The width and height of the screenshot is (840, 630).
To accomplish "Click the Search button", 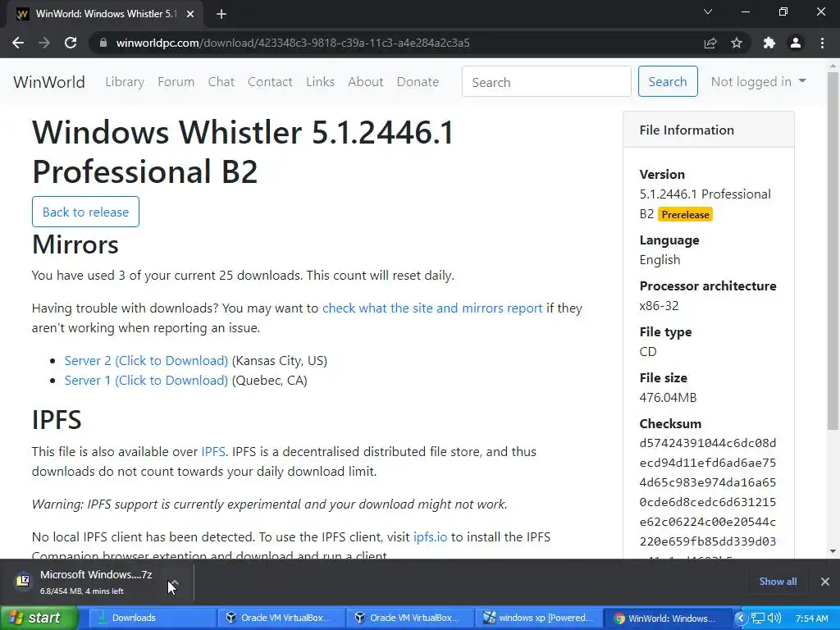I will tap(668, 81).
